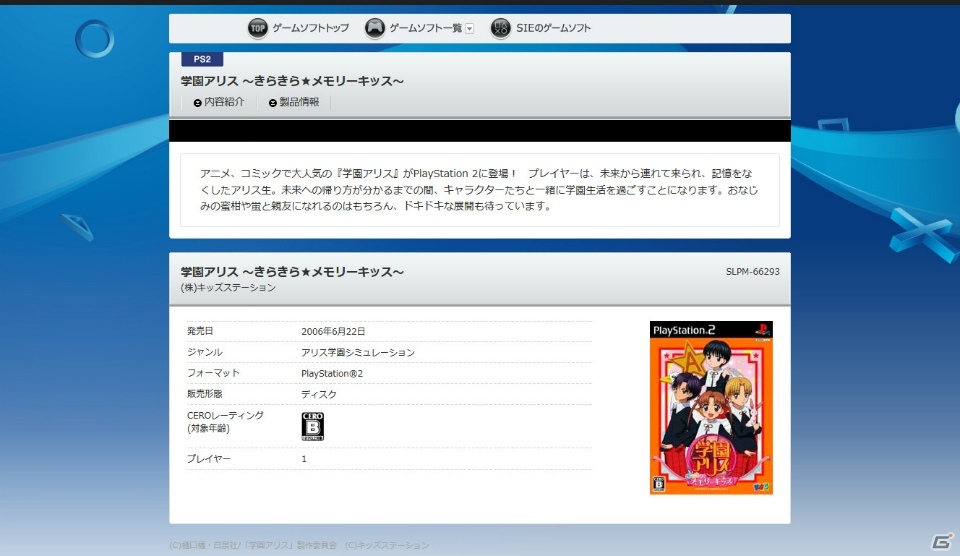This screenshot has width=960, height=556.
Task: Click the フォーマット row label
Action: (213, 373)
